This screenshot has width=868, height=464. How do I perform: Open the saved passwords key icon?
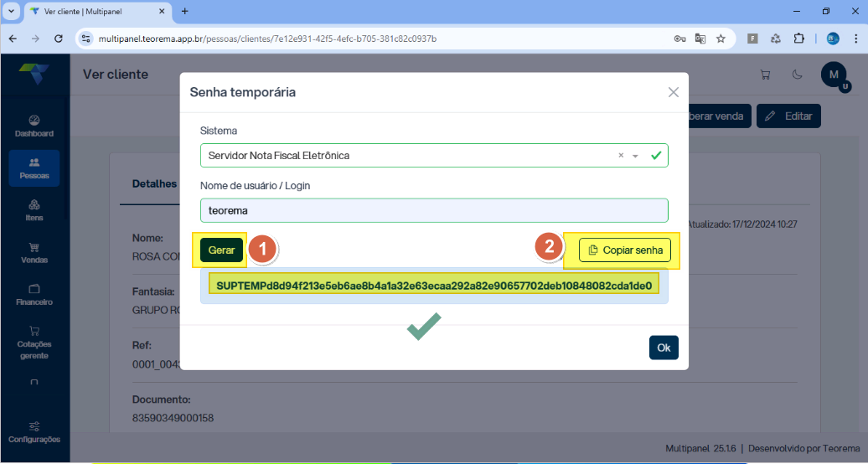point(679,39)
